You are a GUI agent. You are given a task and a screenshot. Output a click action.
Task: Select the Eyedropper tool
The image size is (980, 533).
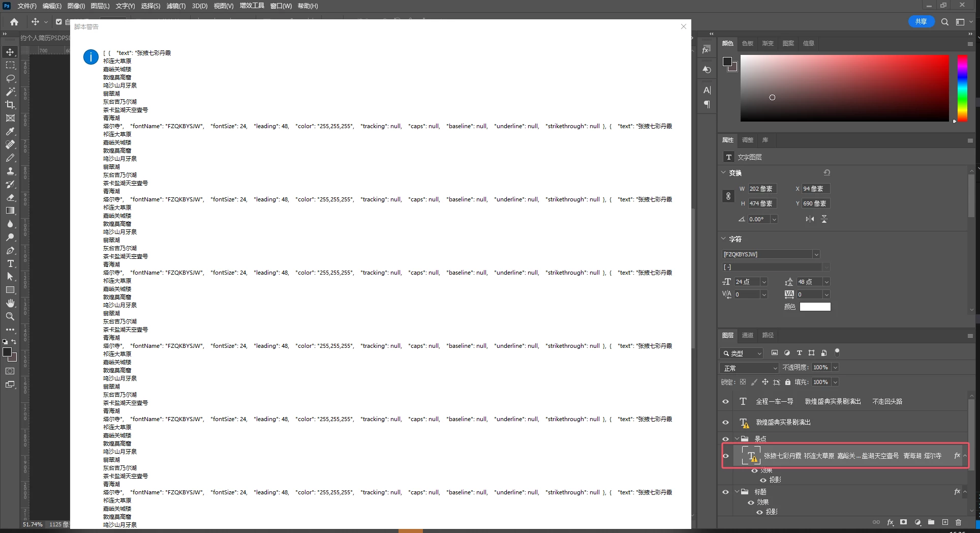point(10,131)
